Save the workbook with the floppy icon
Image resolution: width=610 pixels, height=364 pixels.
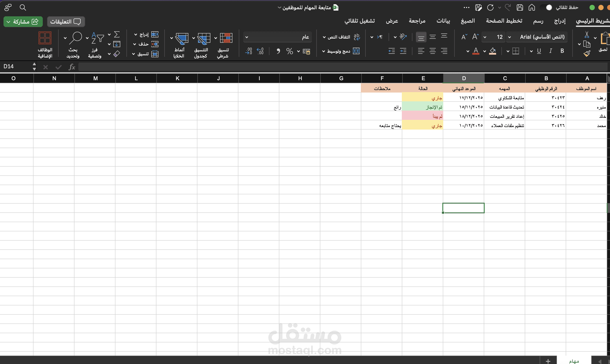click(520, 8)
